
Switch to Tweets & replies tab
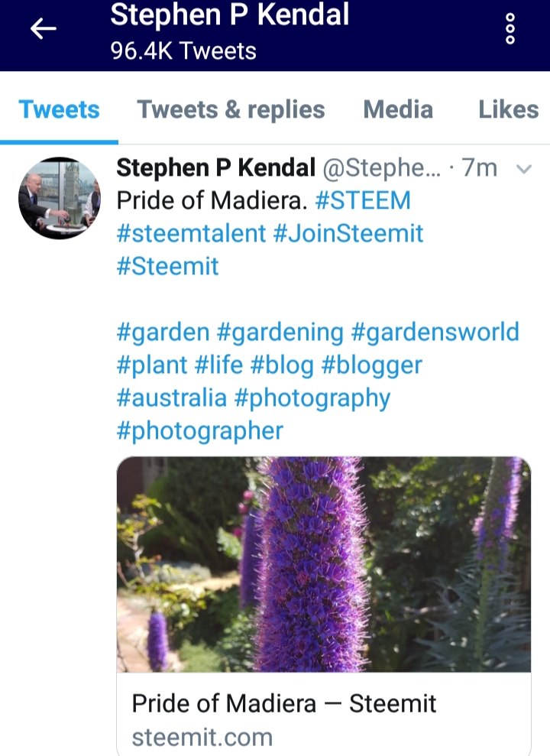click(x=231, y=109)
